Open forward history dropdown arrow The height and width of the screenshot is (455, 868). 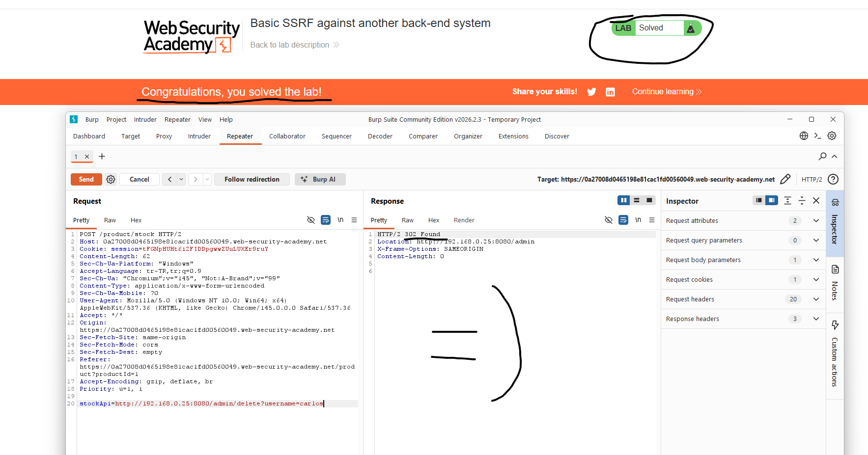(x=207, y=180)
